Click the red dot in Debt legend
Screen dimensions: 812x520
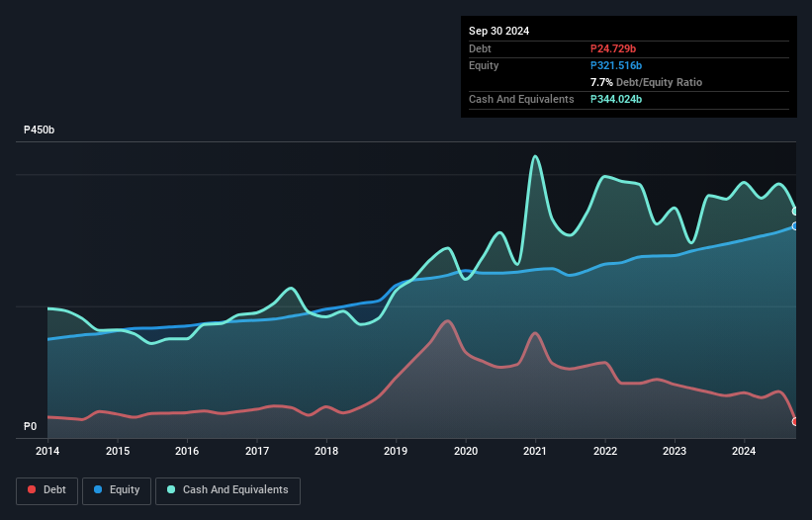coord(33,490)
